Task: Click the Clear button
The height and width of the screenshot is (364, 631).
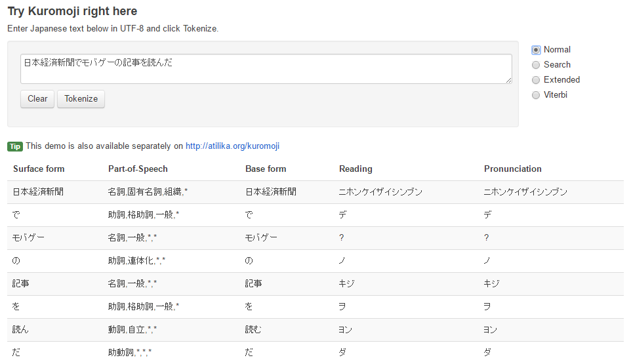Action: [x=37, y=99]
